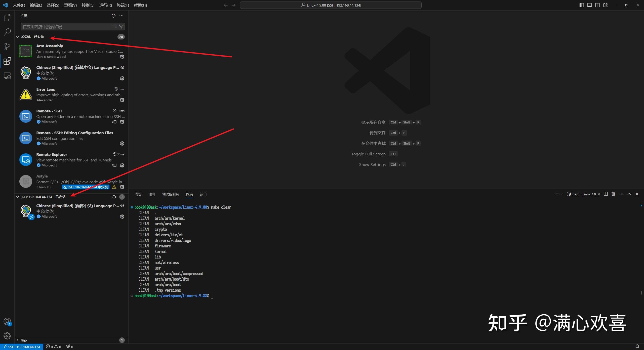Expand the 推荐 extensions section
Viewport: 644px width, 350px height.
point(18,340)
